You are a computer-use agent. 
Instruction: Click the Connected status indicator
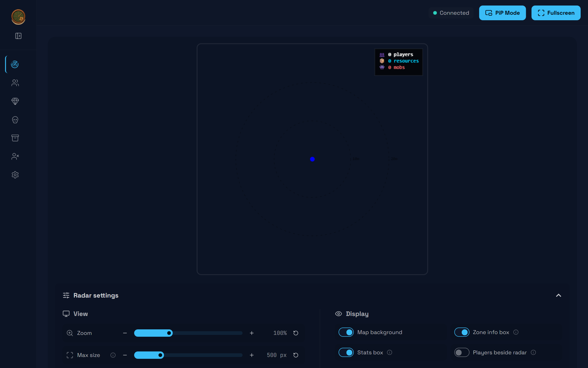point(451,13)
